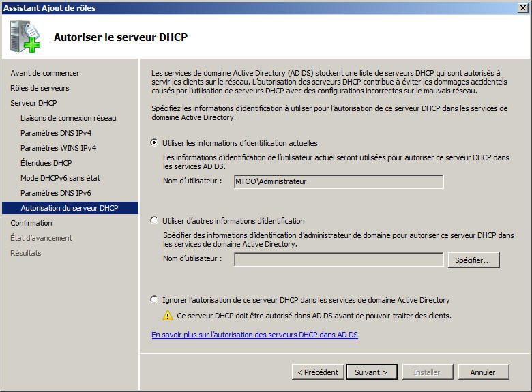
Task: Click Résultats entry in sidebar
Action: coord(26,253)
